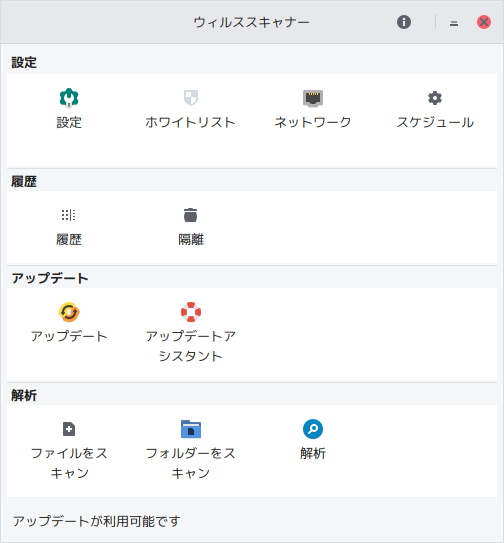Launch the アップデート refresh icon
The image size is (504, 543).
(69, 312)
